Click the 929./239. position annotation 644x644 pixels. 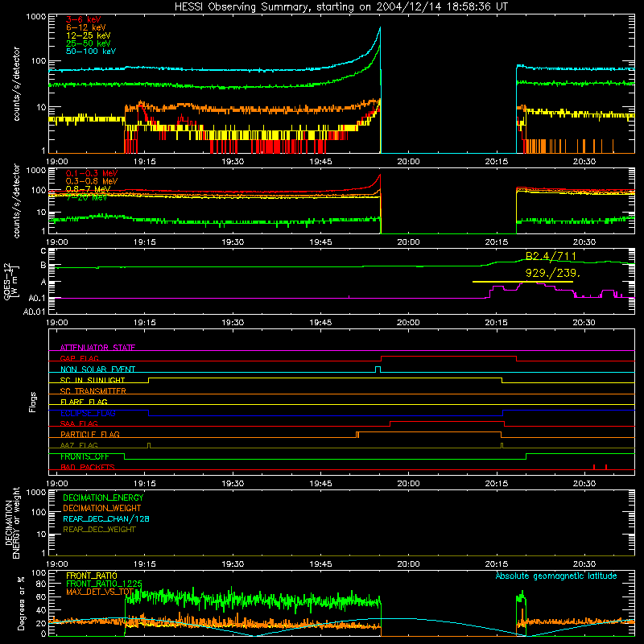pyautogui.click(x=552, y=273)
